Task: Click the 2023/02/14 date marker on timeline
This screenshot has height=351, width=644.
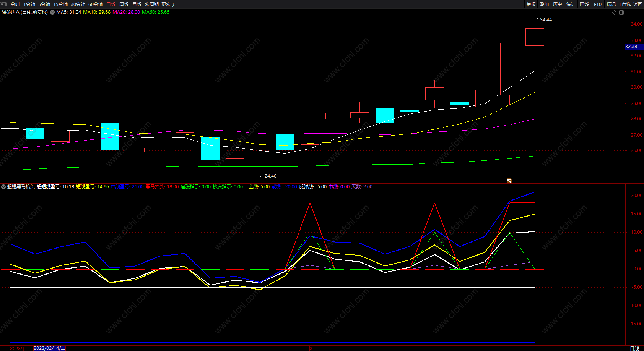Action: 49,348
